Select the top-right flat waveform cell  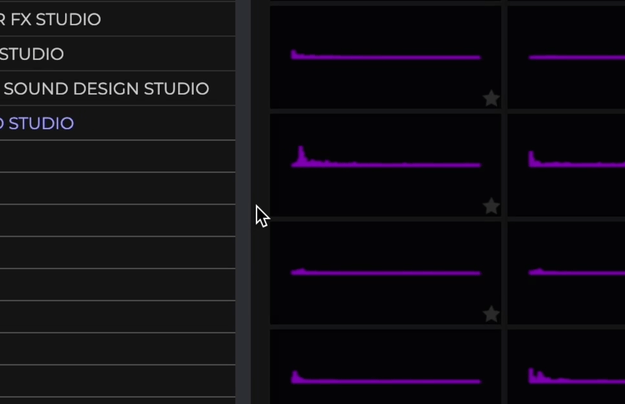point(566,57)
